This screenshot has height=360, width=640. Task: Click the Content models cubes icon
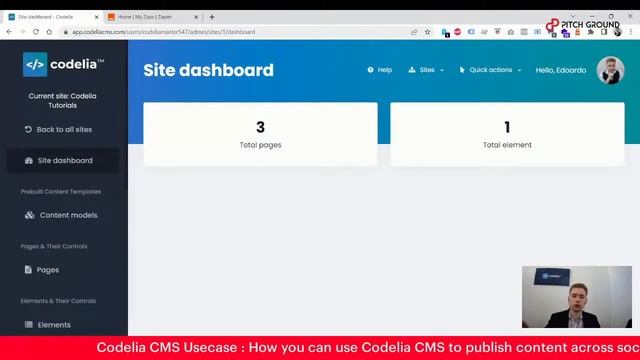click(x=29, y=215)
